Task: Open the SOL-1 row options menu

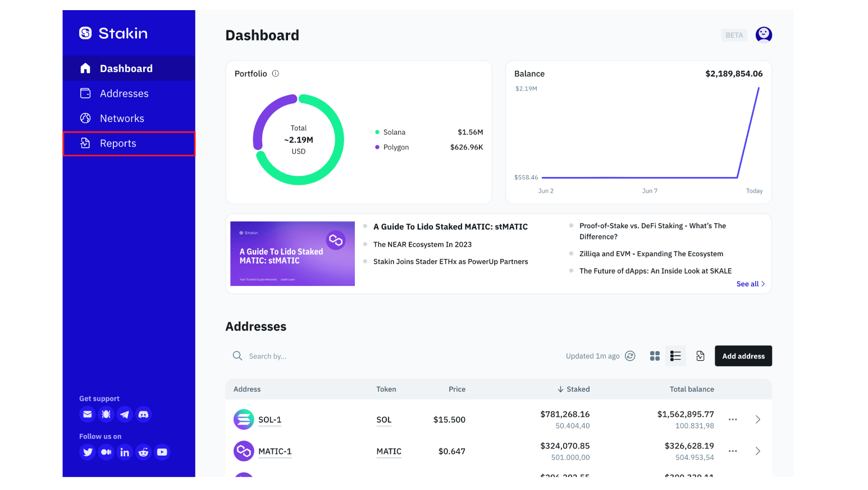Action: click(732, 419)
